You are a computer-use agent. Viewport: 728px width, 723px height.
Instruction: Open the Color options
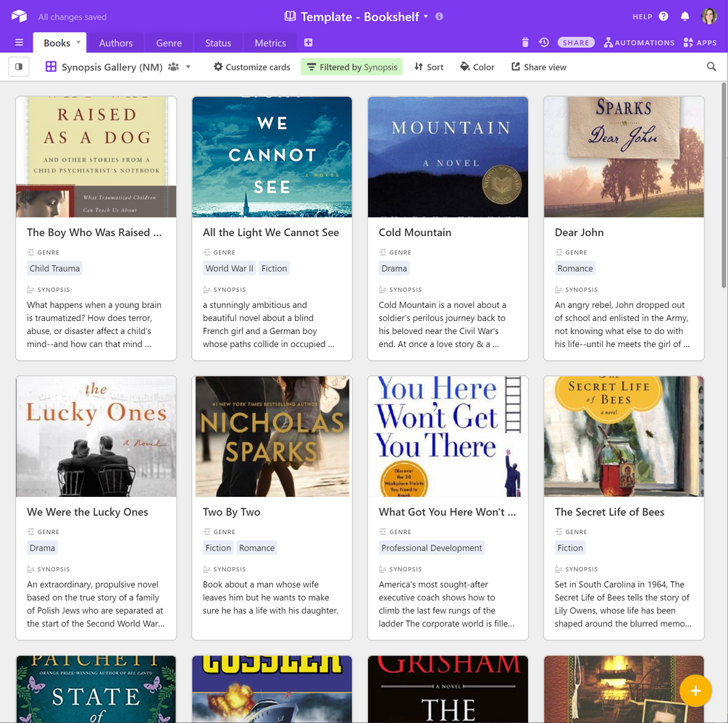[477, 67]
